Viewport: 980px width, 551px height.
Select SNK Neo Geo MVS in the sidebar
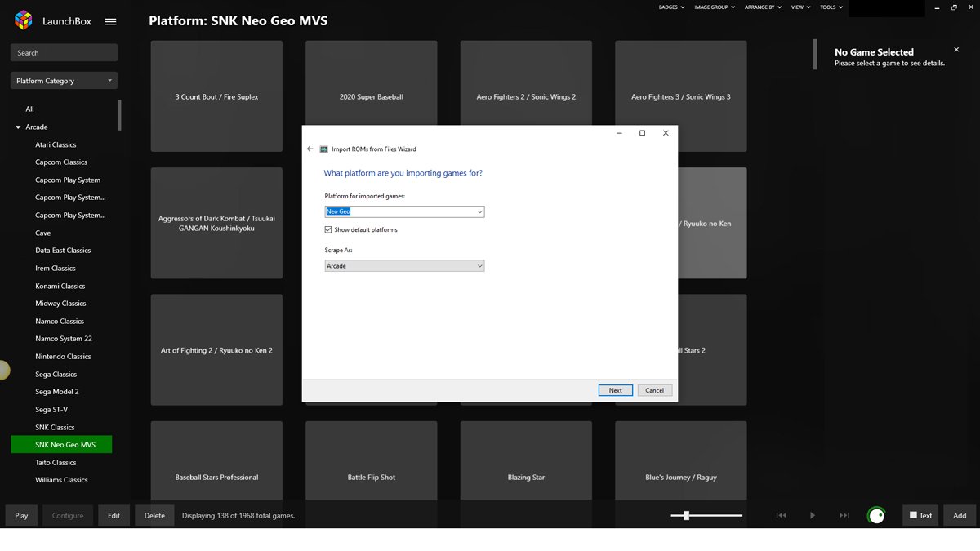click(x=62, y=445)
